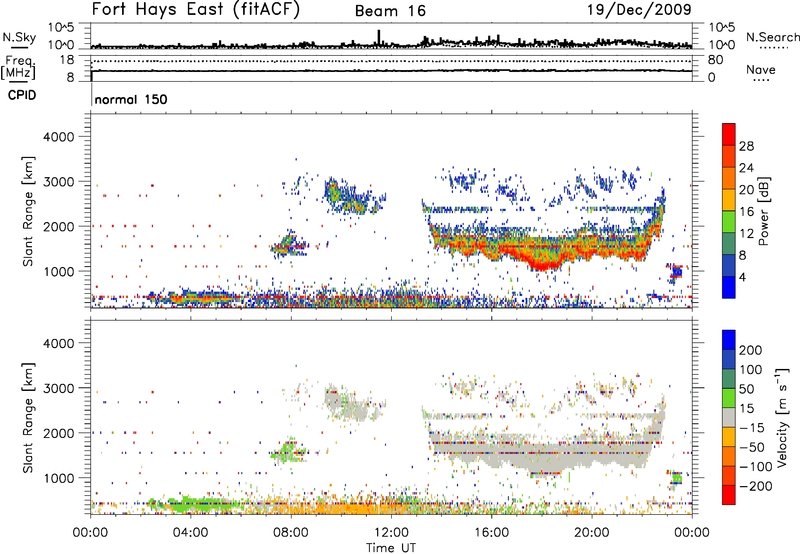This screenshot has height=554, width=800.
Task: Click '3000' on the Power panel range axis
Action: (x=58, y=182)
